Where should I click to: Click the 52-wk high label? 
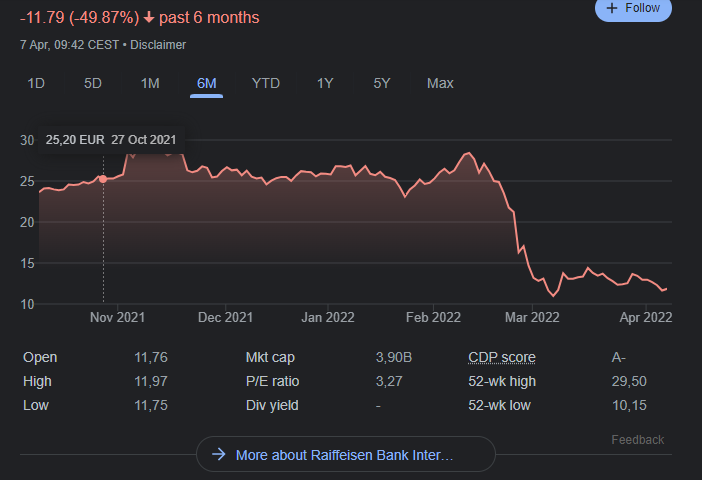[x=502, y=381]
